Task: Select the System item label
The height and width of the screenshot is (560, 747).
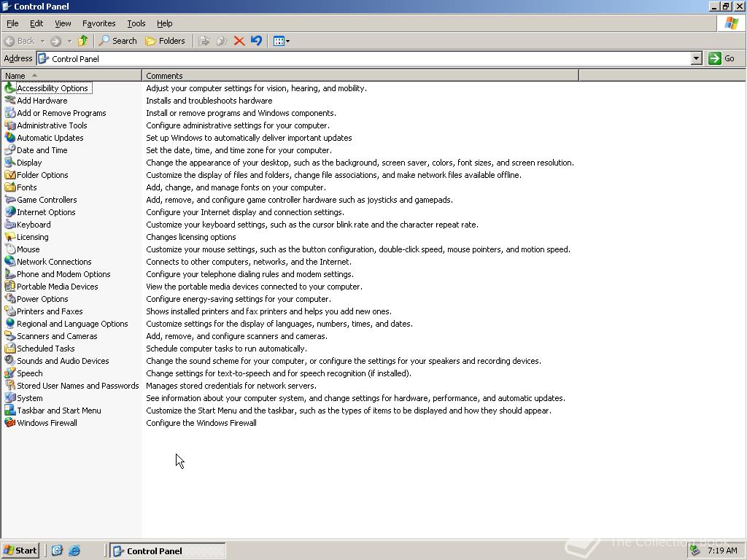Action: click(x=29, y=398)
